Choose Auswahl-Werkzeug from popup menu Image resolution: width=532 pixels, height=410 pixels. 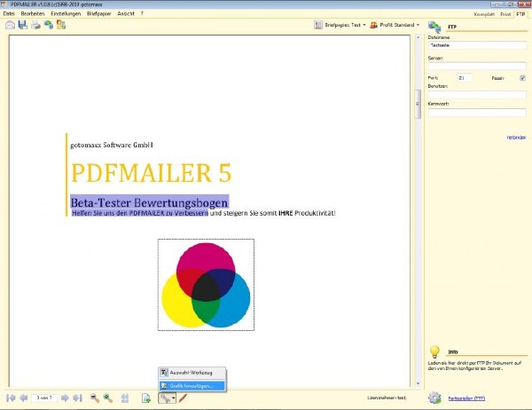(x=192, y=373)
